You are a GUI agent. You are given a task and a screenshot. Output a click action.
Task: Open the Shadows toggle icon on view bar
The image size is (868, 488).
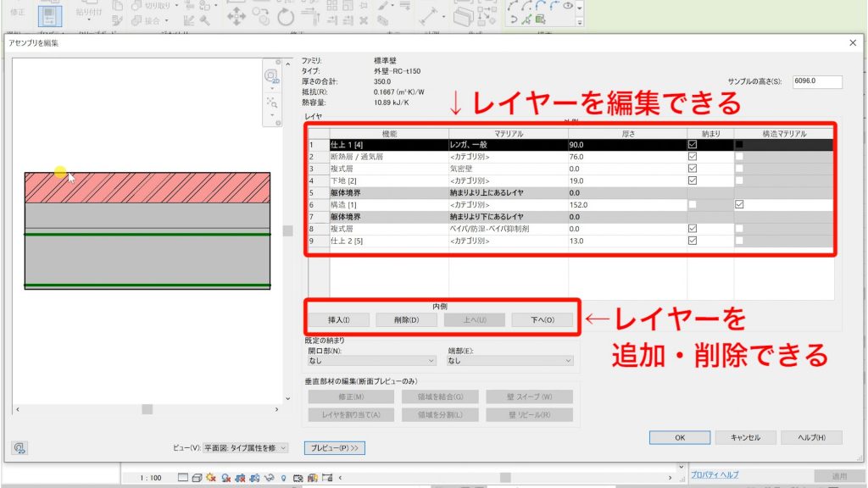tap(210, 477)
